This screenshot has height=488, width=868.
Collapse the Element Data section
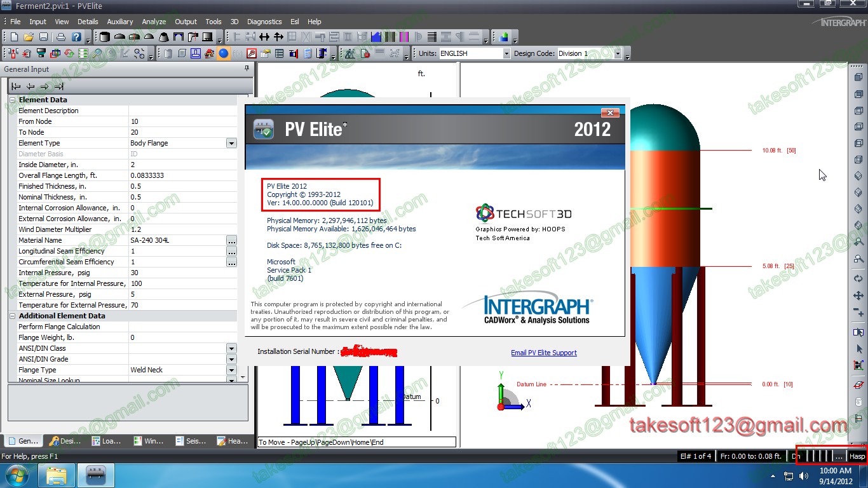(x=13, y=100)
